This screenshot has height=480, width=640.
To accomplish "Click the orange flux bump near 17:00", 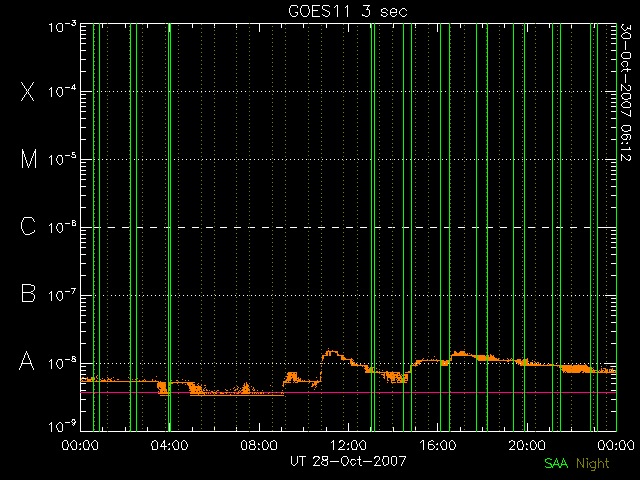I will pyautogui.click(x=461, y=353).
